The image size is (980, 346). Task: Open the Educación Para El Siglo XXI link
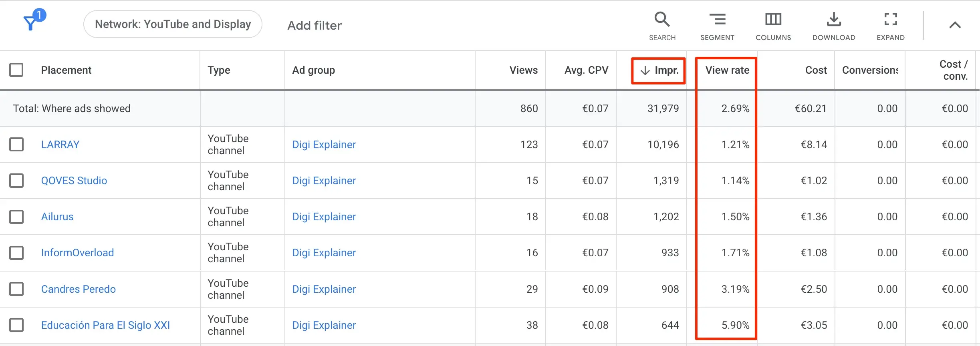(x=105, y=325)
